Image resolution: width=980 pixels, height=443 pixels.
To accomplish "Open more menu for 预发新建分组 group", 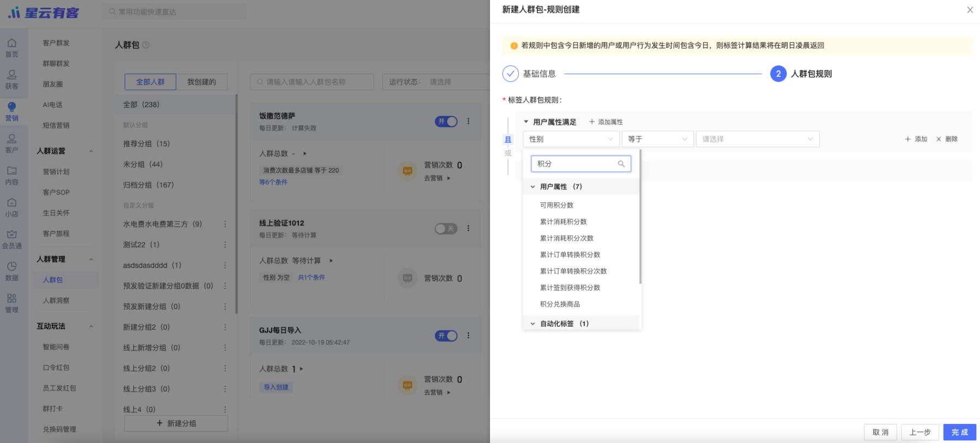I will (225, 306).
